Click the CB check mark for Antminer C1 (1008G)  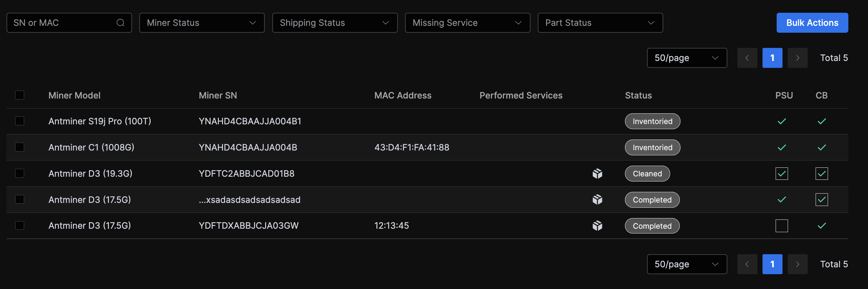pos(822,147)
